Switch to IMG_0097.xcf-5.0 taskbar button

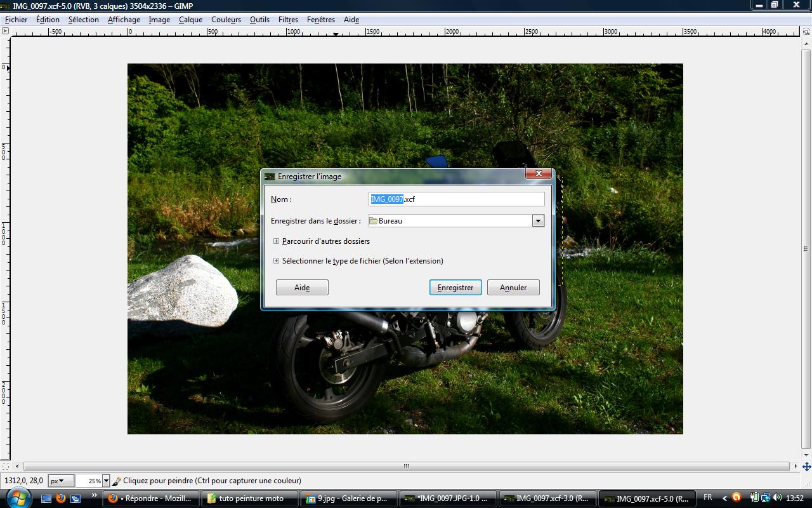646,498
